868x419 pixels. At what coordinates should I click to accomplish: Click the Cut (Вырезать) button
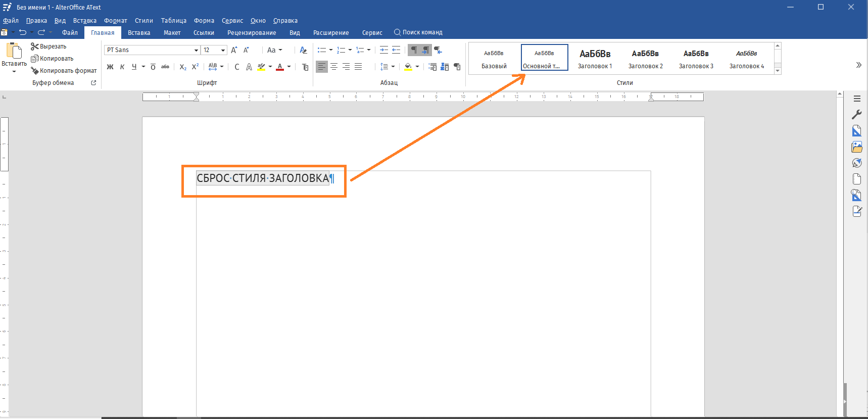click(49, 46)
